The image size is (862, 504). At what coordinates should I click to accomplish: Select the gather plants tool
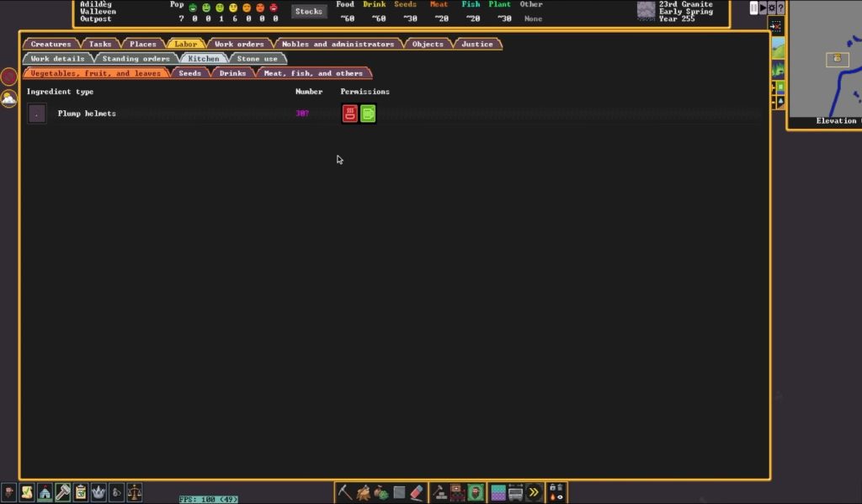[381, 492]
